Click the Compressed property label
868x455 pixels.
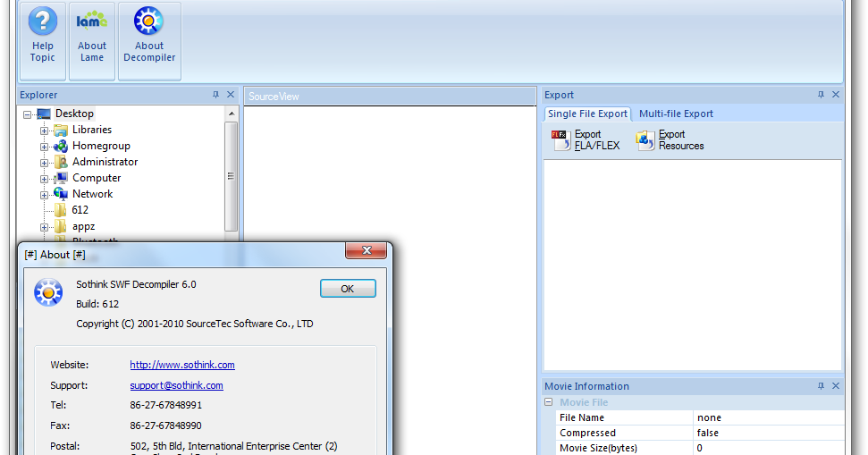click(x=587, y=433)
